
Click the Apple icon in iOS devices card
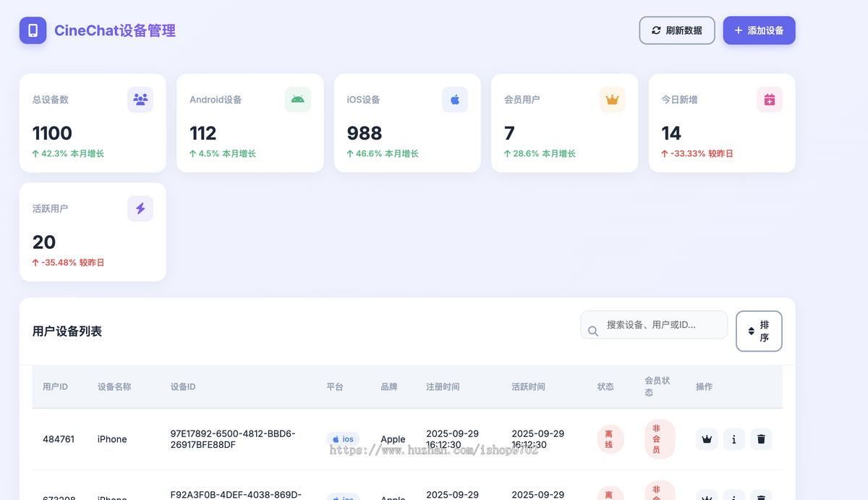455,100
